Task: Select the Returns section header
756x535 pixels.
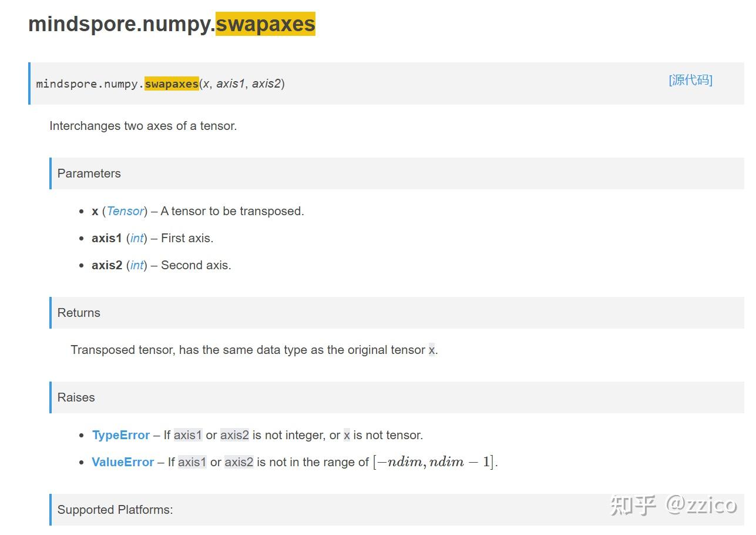Action: coord(79,313)
